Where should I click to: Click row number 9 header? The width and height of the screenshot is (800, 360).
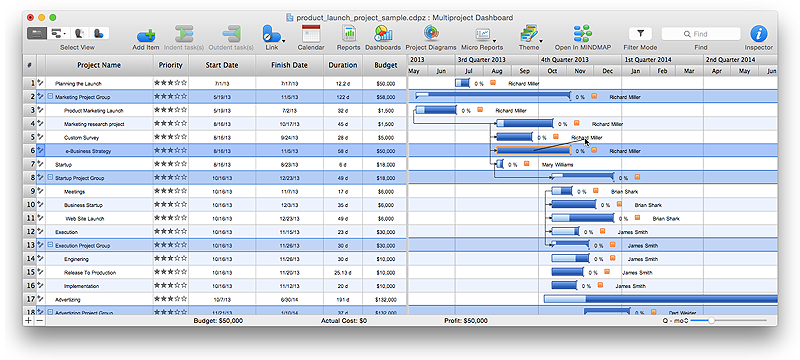[x=30, y=191]
